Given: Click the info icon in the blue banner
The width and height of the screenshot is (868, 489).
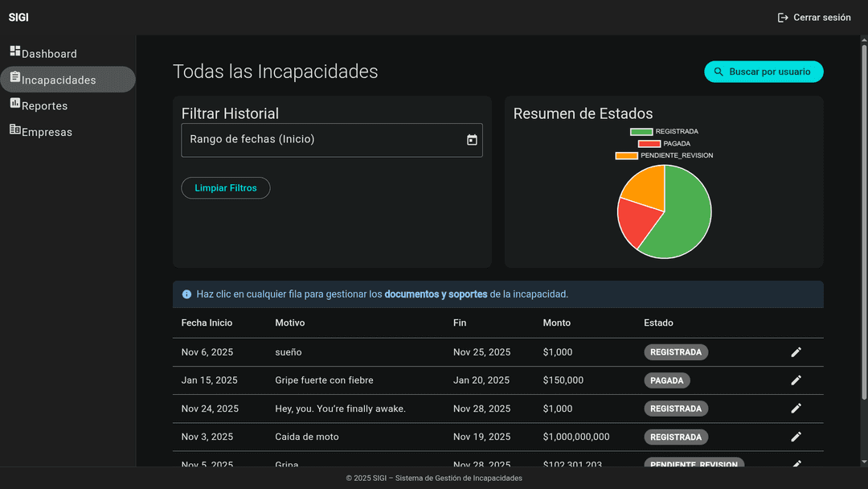Looking at the screenshot, I should point(186,294).
